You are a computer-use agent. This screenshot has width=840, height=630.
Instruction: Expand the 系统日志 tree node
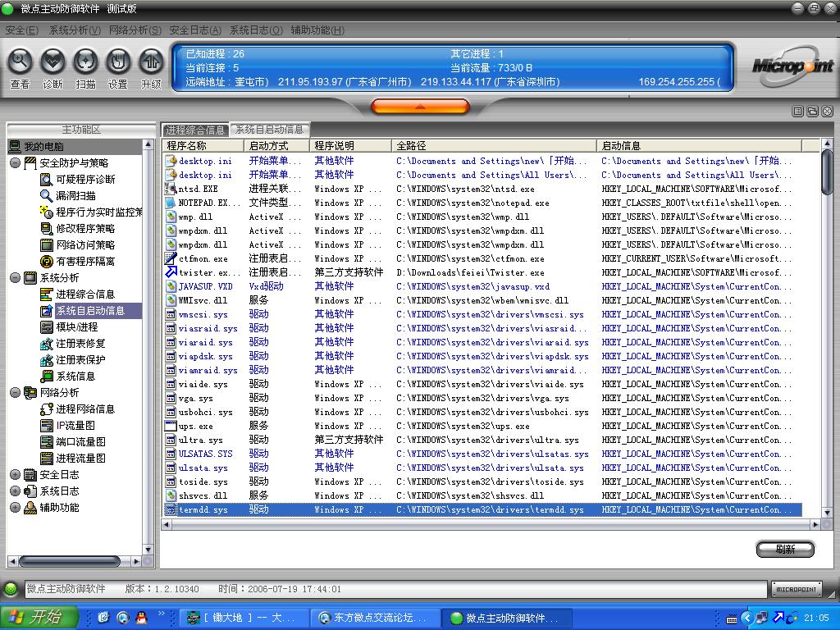click(x=15, y=491)
